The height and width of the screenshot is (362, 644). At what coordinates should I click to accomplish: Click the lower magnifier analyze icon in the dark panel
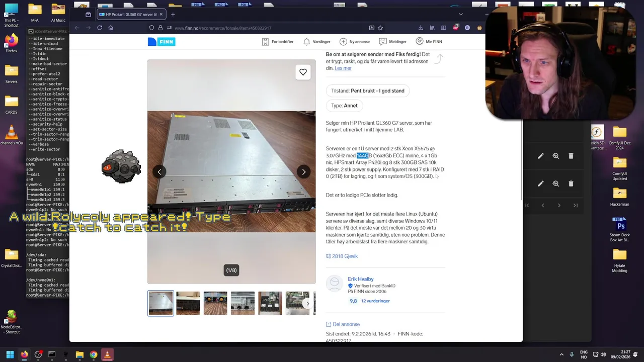pos(555,184)
